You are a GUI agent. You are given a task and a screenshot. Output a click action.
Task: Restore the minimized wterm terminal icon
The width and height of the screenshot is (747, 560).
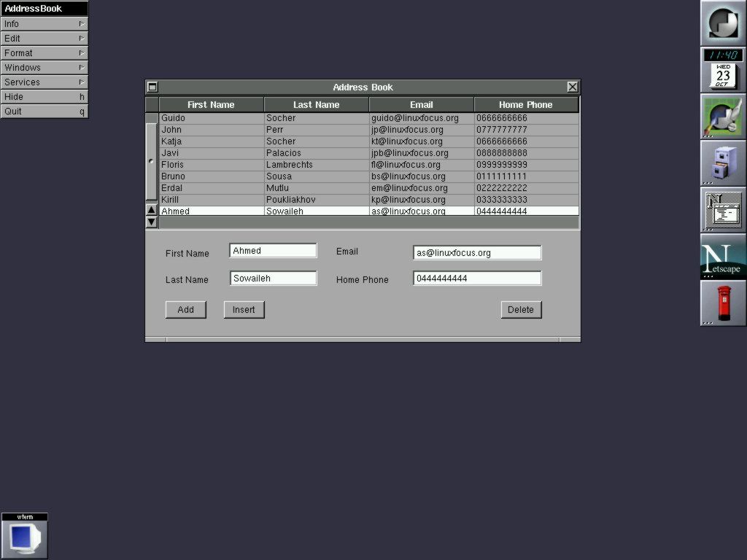(x=24, y=536)
